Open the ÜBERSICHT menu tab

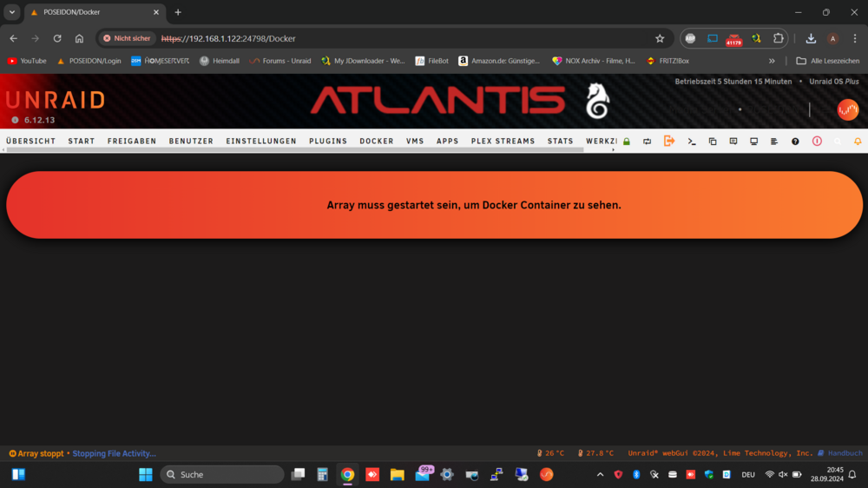pos(31,142)
